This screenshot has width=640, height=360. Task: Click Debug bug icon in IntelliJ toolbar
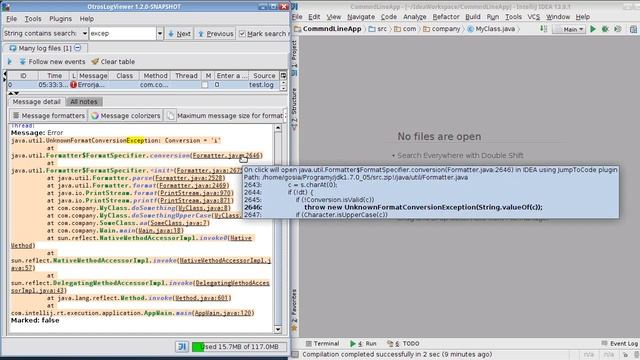pos(605,29)
